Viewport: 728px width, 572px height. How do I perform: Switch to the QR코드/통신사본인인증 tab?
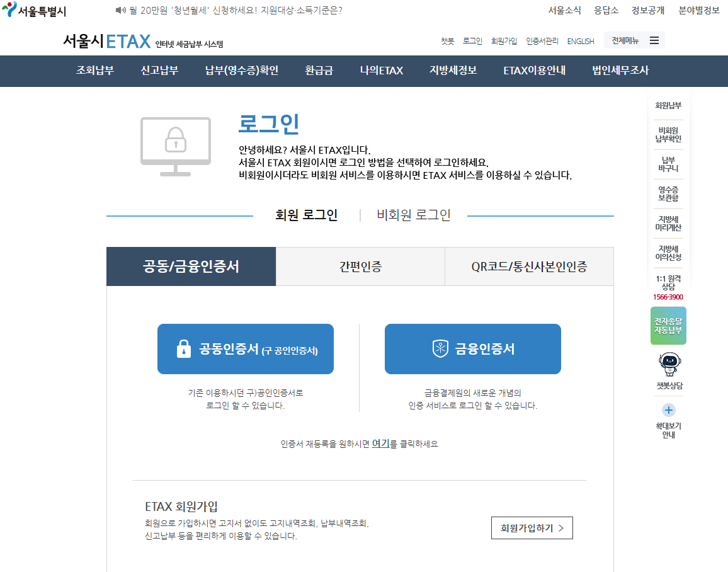point(529,266)
